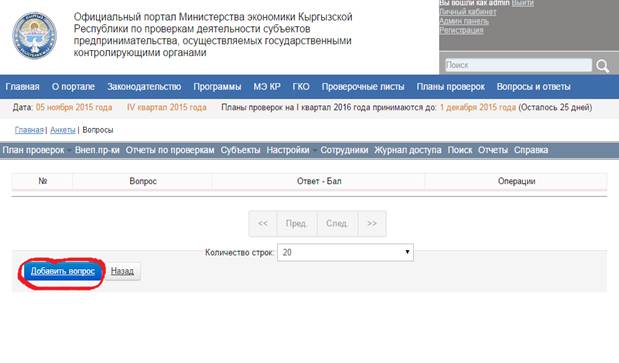Click the Выйти logout link
Image resolution: width=619 pixels, height=363 pixels.
pyautogui.click(x=523, y=3)
